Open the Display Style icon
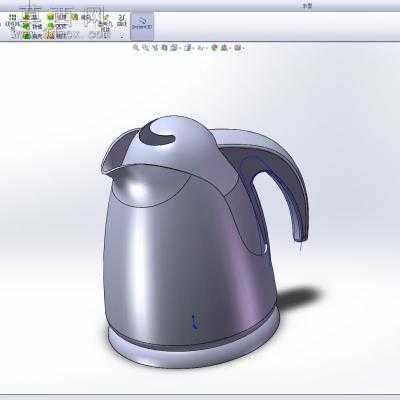400x400 pixels. coord(188,48)
